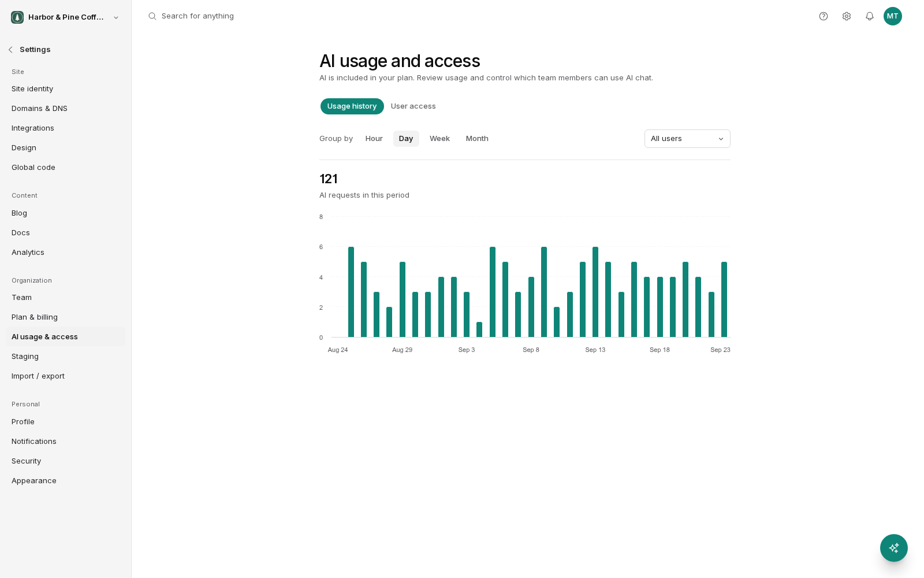
Task: Open Site identity settings
Action: click(65, 89)
